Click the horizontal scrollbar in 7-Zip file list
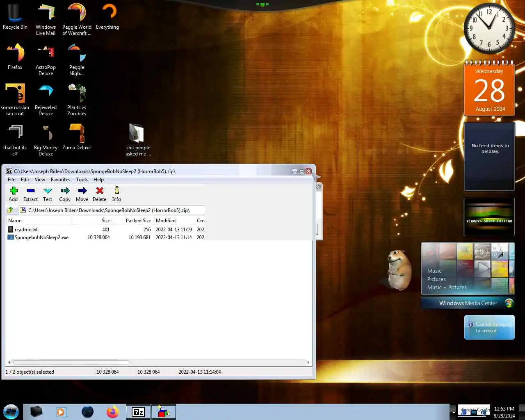The image size is (525, 420). [71, 363]
